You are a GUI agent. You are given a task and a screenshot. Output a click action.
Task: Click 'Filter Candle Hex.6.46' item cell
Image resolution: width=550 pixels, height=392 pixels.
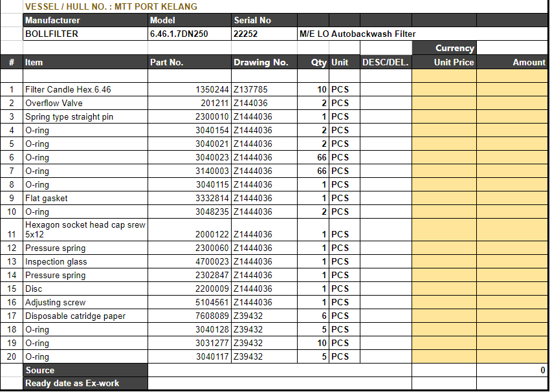click(85, 89)
